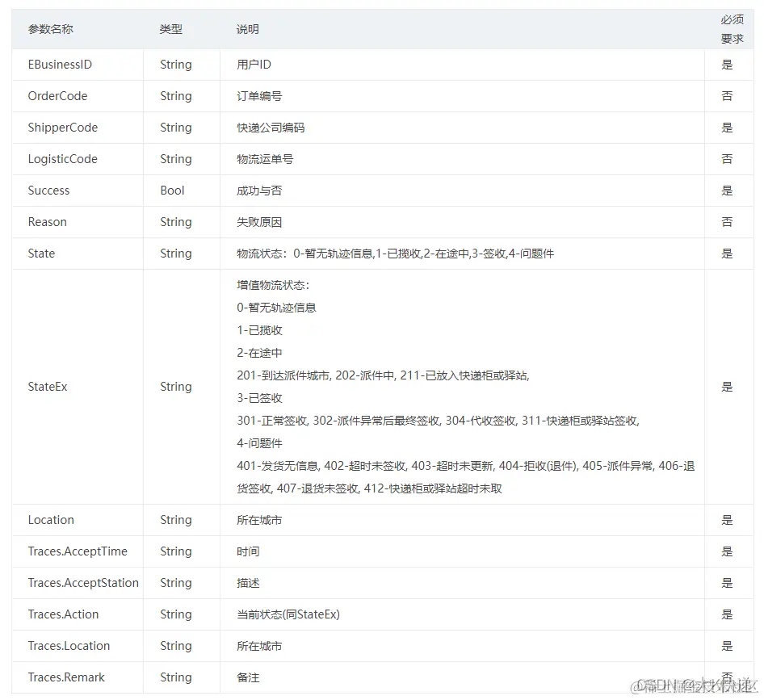Select String type in OrderCode row
The width and height of the screenshot is (764, 700).
pos(176,96)
